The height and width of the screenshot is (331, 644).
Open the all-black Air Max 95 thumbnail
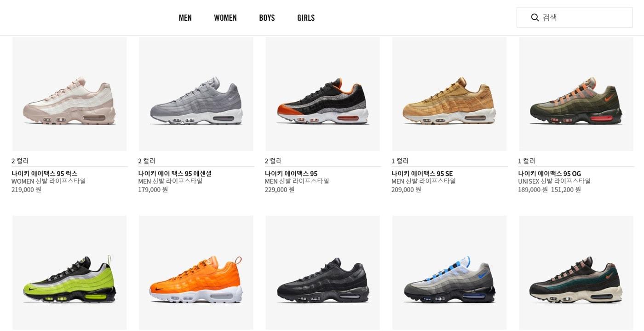[x=323, y=273]
